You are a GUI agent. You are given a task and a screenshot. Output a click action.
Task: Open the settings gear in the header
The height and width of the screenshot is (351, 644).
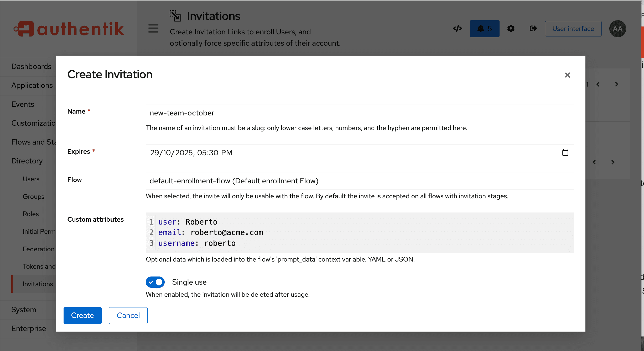(x=511, y=28)
